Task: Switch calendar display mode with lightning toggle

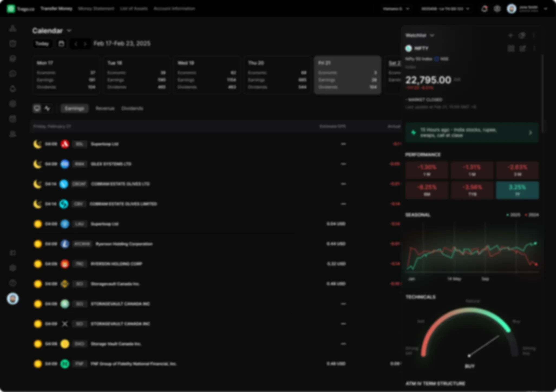Action: click(x=48, y=108)
